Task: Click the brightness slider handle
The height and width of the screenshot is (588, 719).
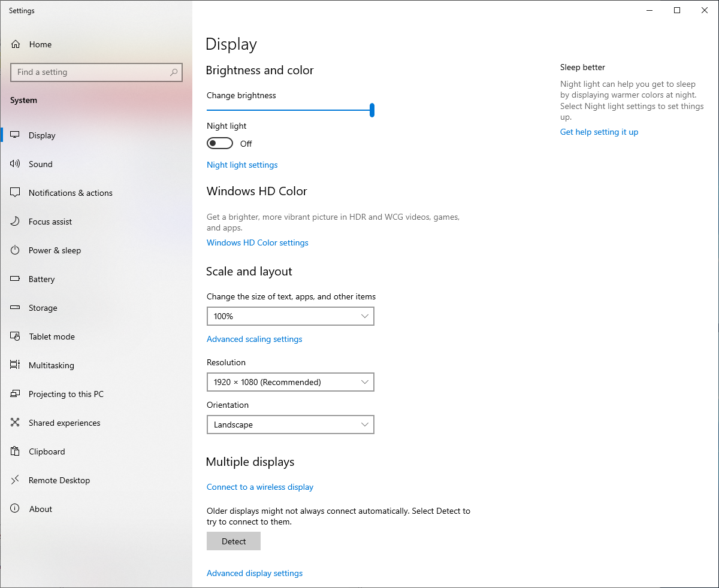Action: point(372,110)
